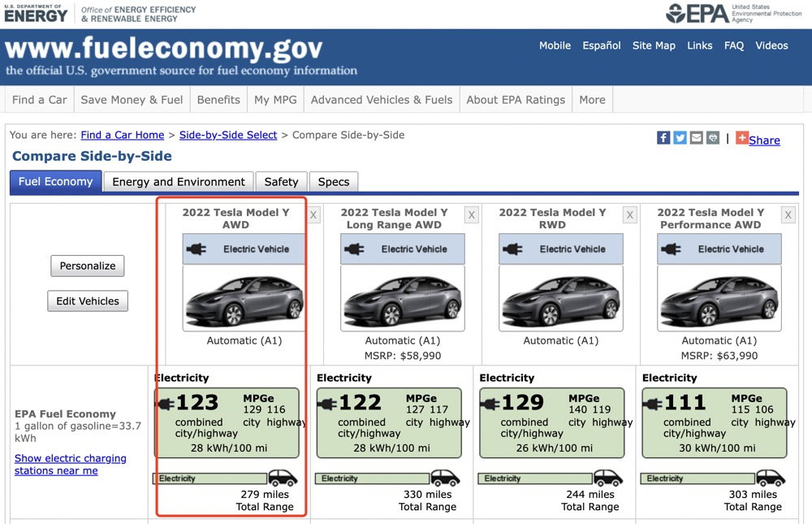Remove the Model Y RWD vehicle
Image resolution: width=812 pixels, height=524 pixels.
630,215
